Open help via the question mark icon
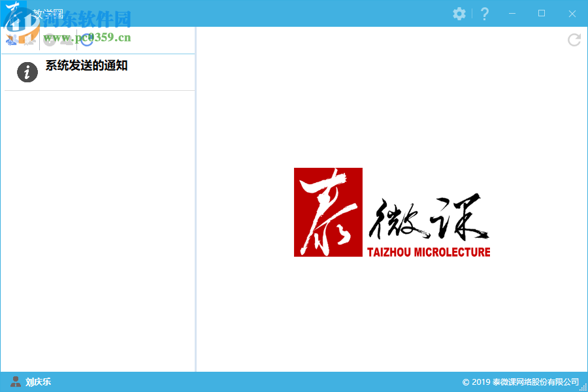This screenshot has height=392, width=588. point(485,14)
